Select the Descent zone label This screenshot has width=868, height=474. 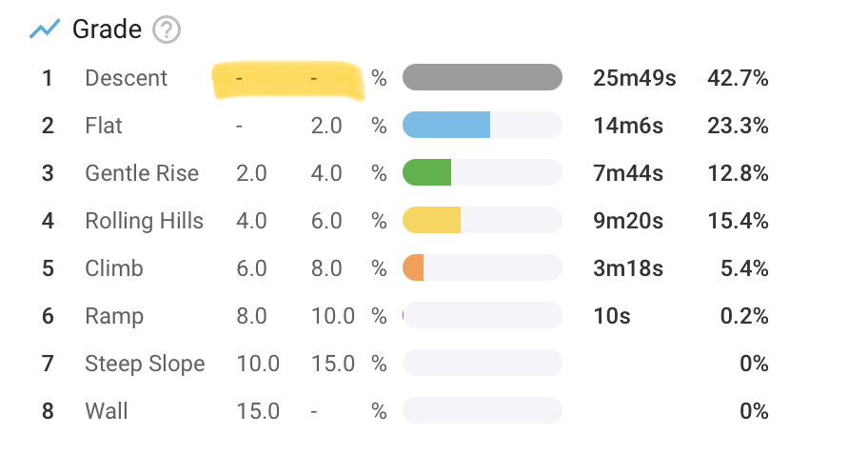127,78
